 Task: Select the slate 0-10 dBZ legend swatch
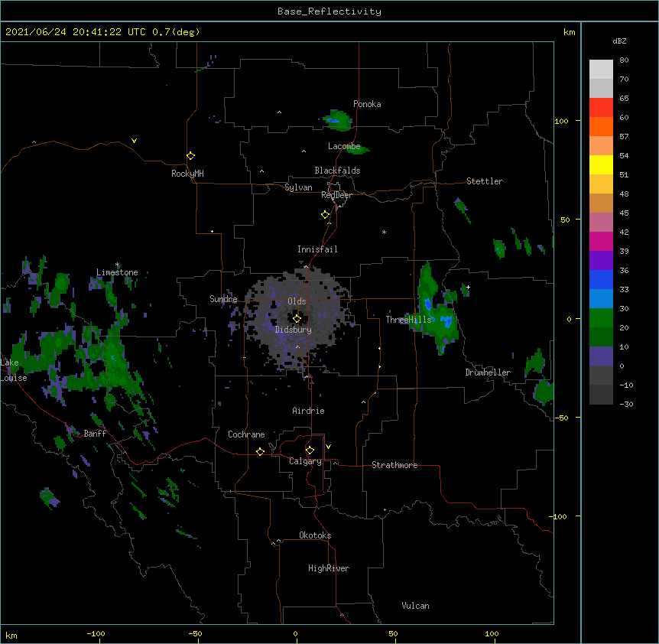(601, 356)
